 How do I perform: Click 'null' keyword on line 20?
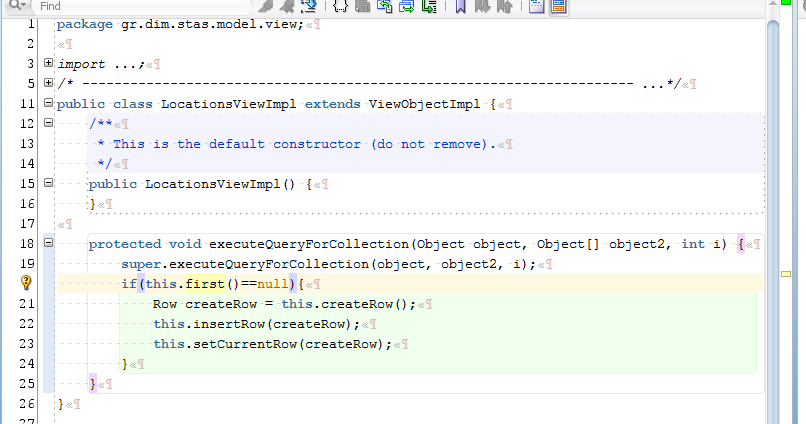pos(272,284)
